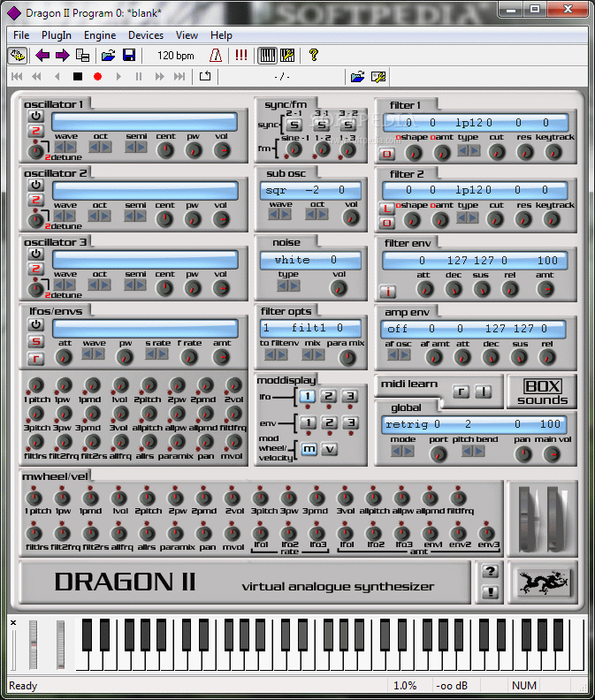Toggle the lfos/envs power button
The image size is (595, 700).
(x=35, y=324)
